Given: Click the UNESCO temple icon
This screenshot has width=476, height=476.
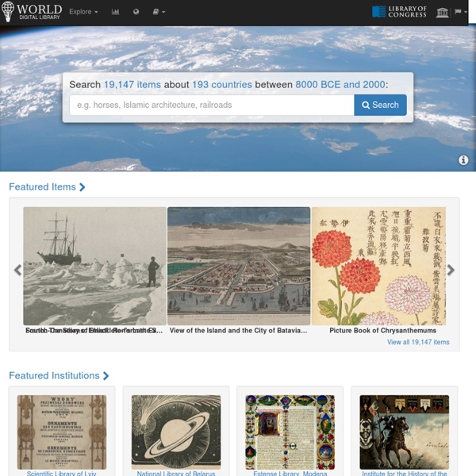Looking at the screenshot, I should click(443, 12).
